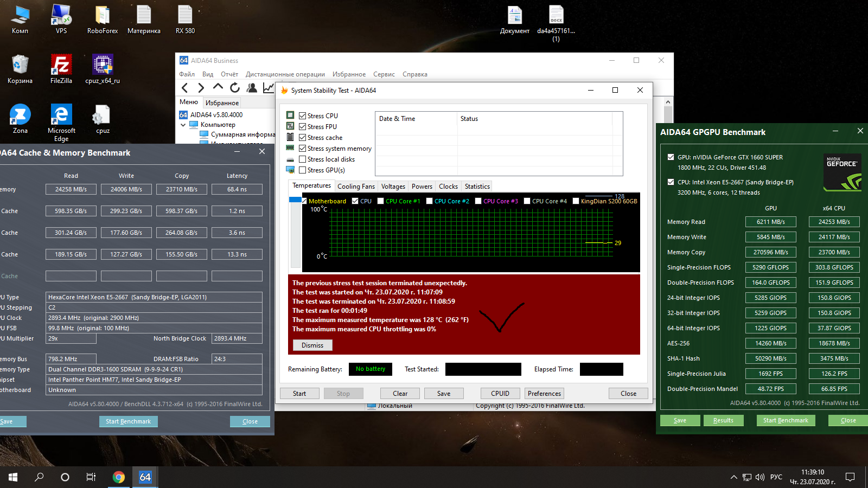Click the taskbar clock and date
This screenshot has height=488, width=868.
click(813, 477)
